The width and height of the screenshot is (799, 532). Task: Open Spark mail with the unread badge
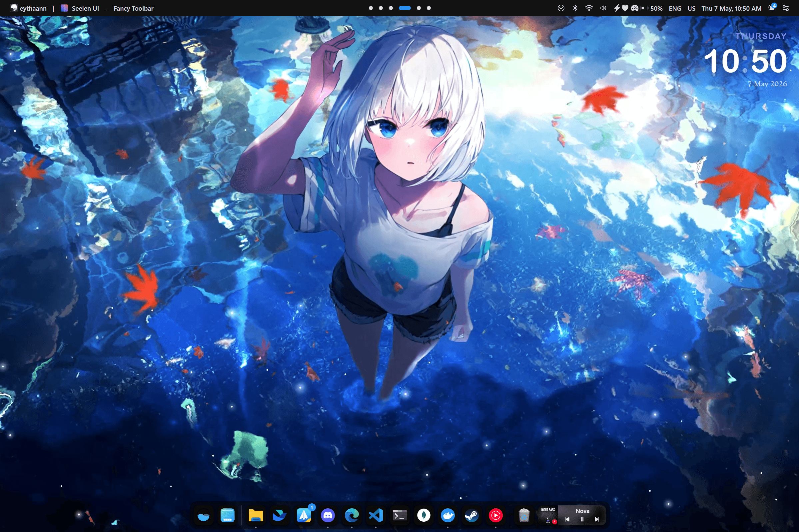point(304,516)
